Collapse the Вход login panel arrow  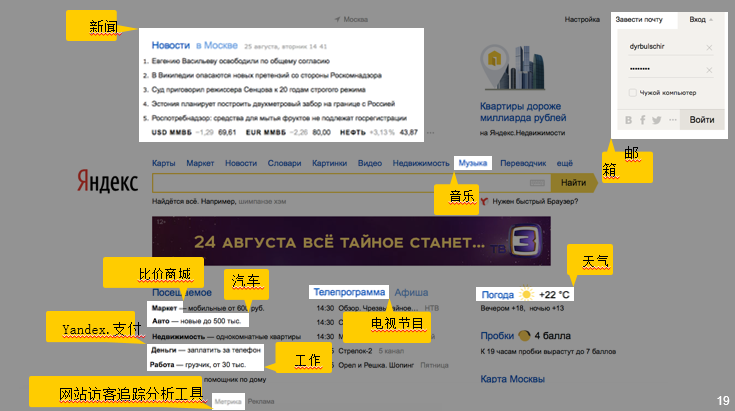coord(711,19)
